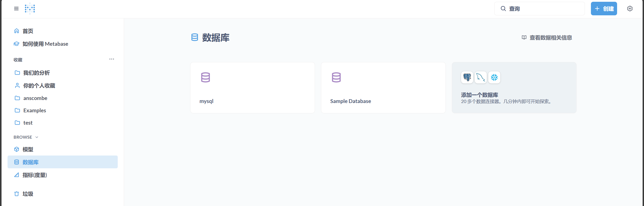Open the 收藏 section three-dot menu
This screenshot has height=206, width=644.
coord(112,59)
